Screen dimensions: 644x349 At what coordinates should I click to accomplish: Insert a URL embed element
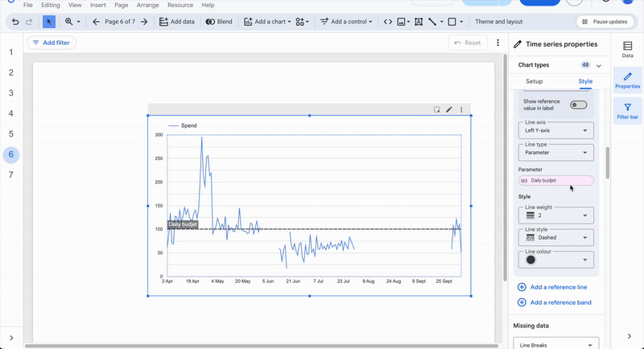(x=388, y=22)
